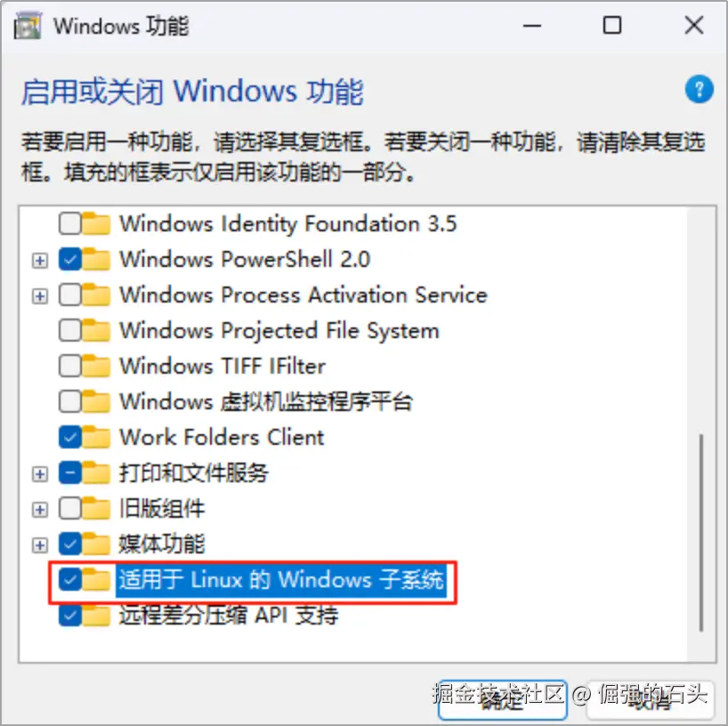Select the Windows TIFF IFilter item
Screen dimensions: 728x726
222,366
